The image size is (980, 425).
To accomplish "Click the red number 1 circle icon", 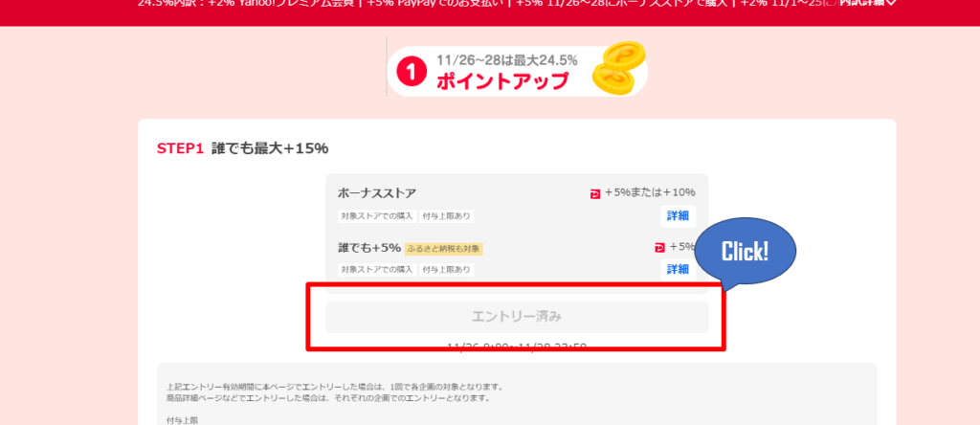I will click(x=411, y=72).
